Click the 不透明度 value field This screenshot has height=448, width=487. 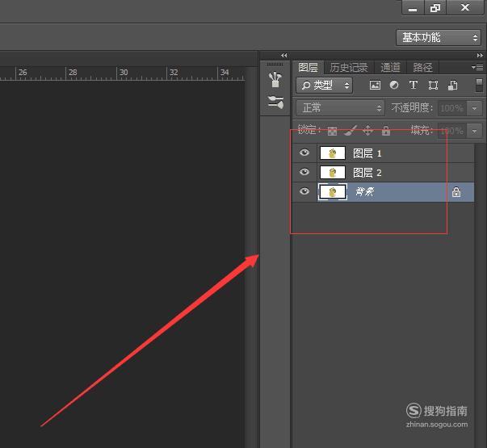point(453,108)
